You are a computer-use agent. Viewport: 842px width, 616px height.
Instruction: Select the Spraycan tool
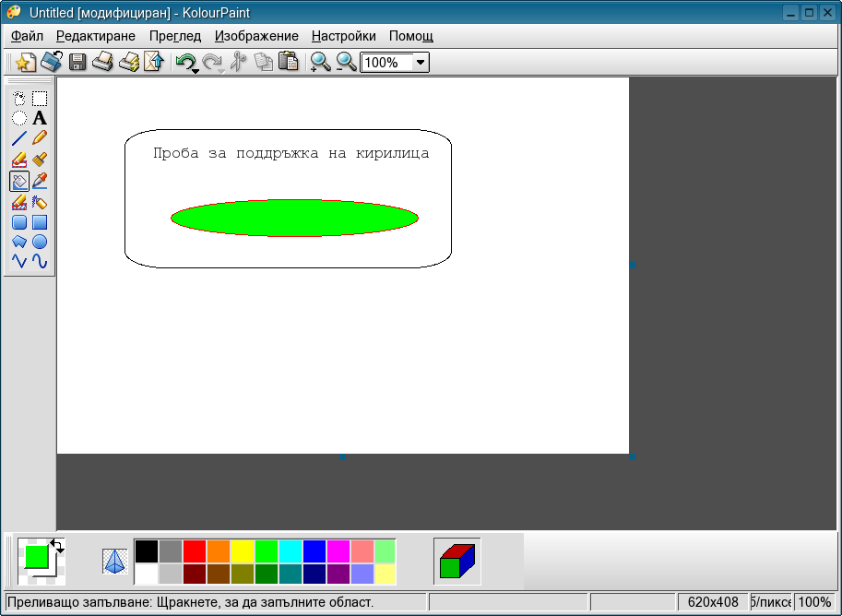pyautogui.click(x=40, y=202)
